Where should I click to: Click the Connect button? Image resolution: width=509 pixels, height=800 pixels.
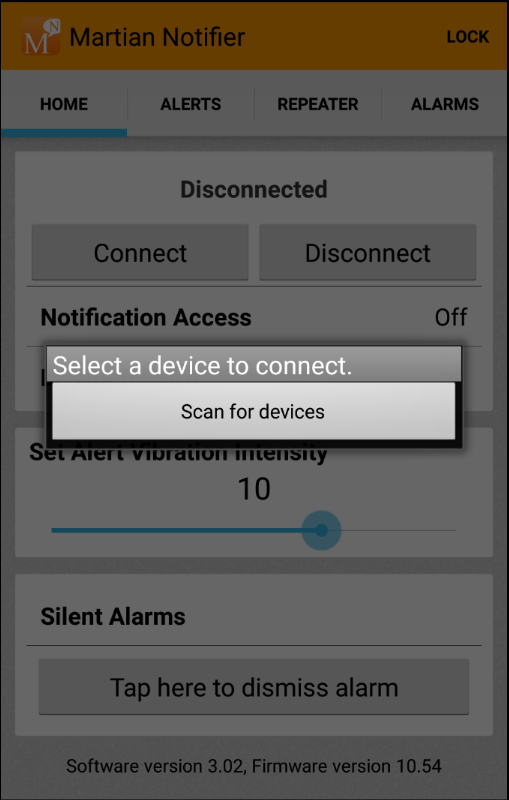pos(140,253)
